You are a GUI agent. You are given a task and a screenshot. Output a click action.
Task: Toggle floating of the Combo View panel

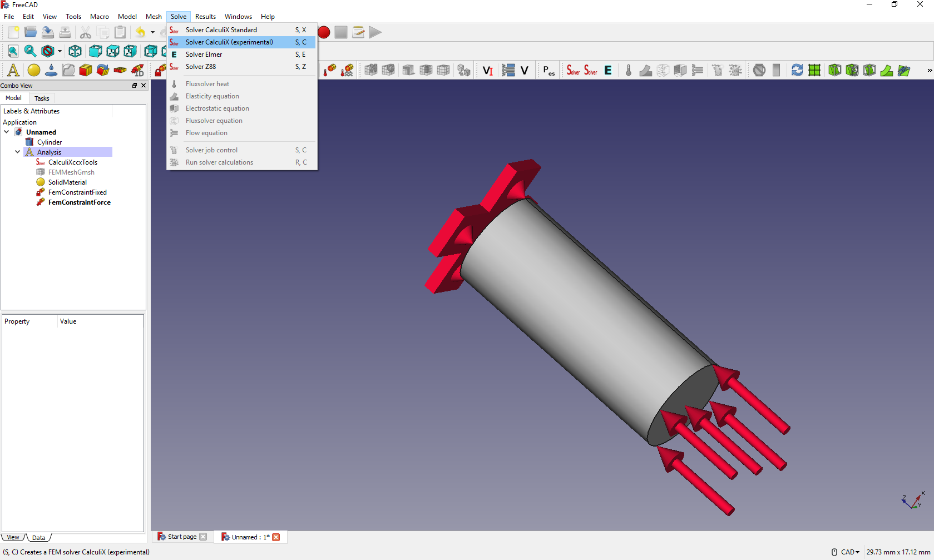click(x=135, y=86)
